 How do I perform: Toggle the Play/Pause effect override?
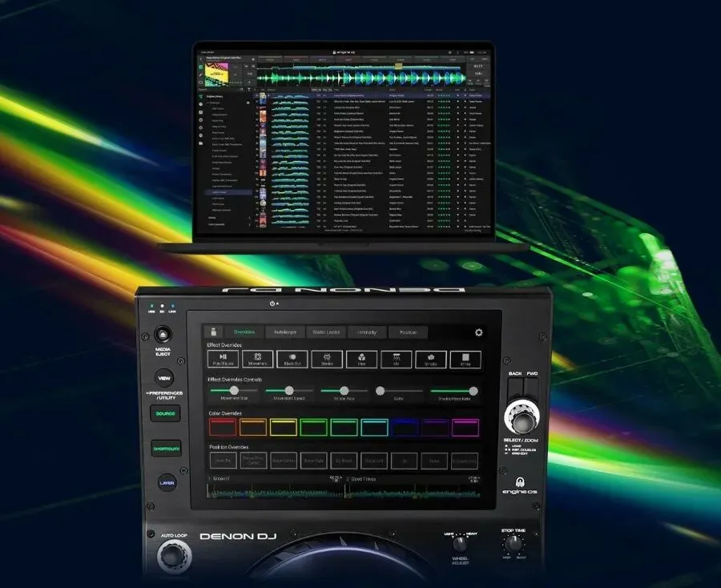point(223,359)
